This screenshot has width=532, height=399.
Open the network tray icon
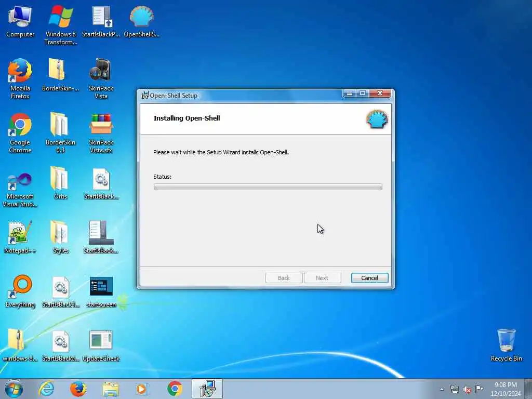pos(454,389)
